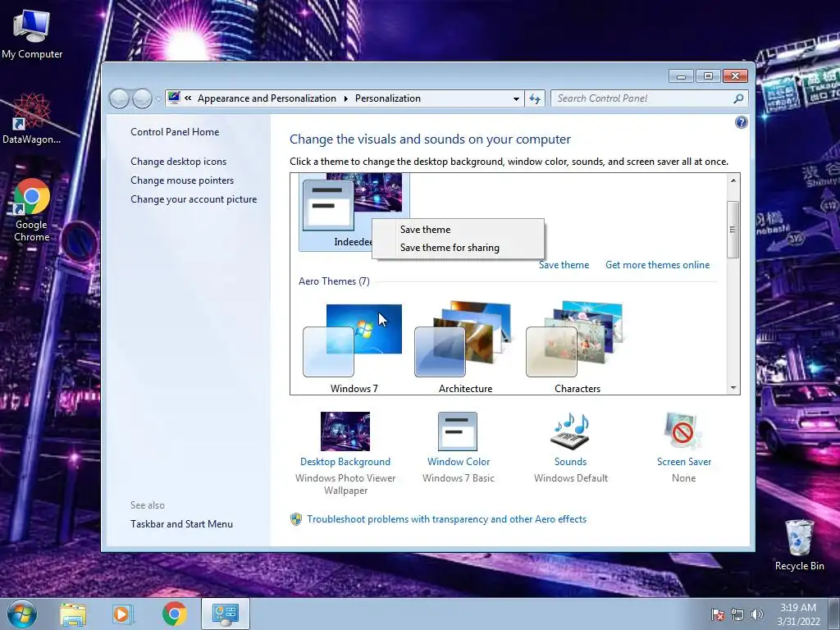Open the Recycle Bin on desktop
The height and width of the screenshot is (630, 840).
click(x=799, y=545)
